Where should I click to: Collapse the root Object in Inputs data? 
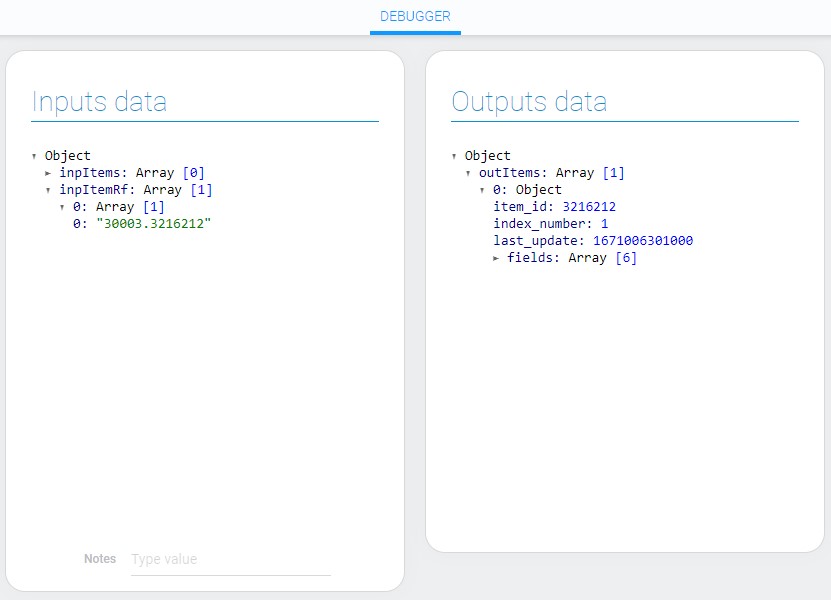point(35,156)
